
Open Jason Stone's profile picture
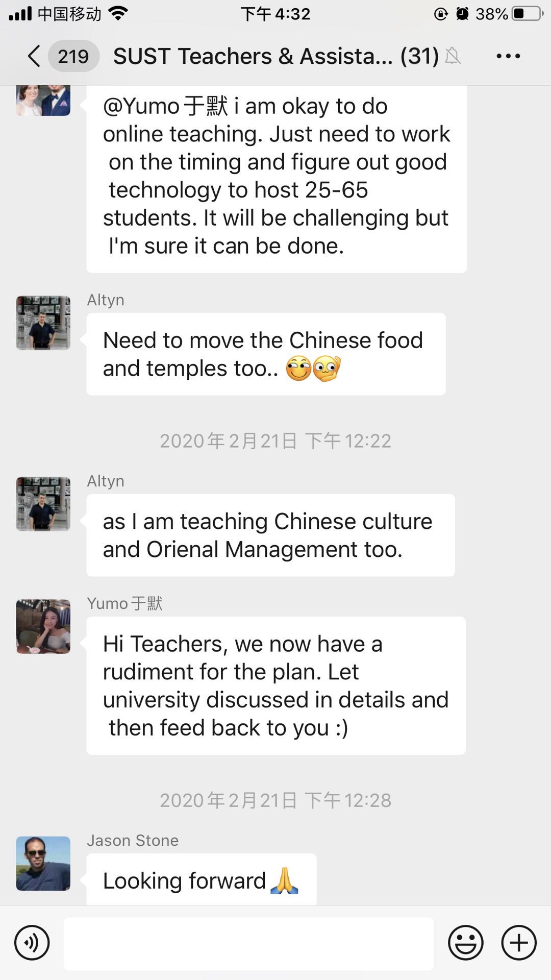43,863
